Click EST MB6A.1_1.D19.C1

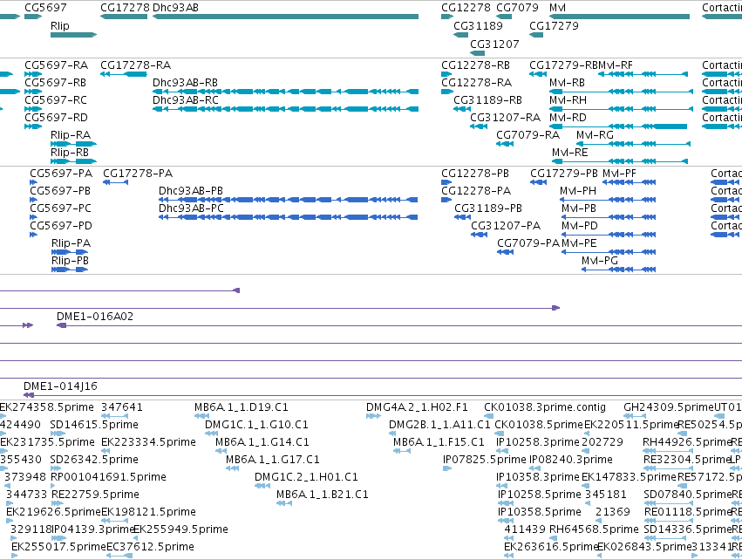pos(201,416)
